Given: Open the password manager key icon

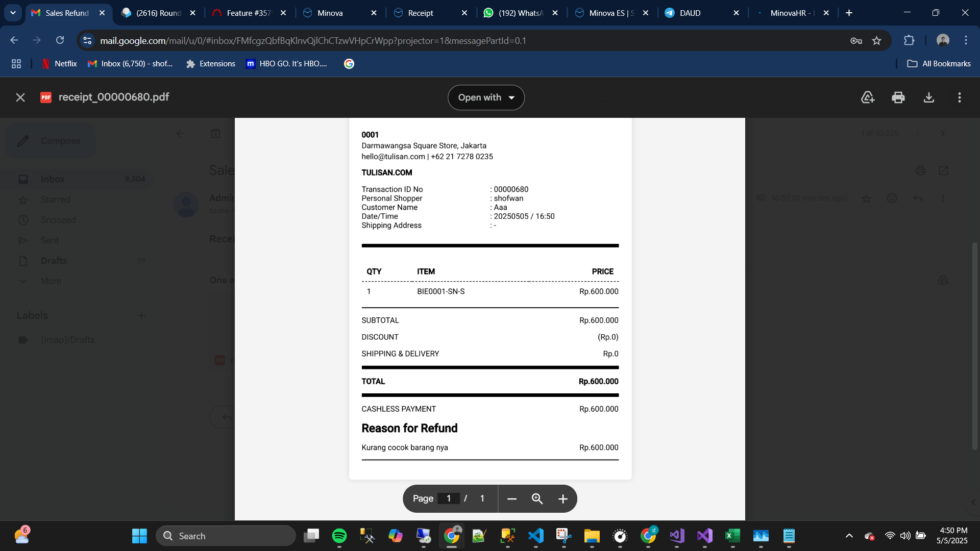Looking at the screenshot, I should click(x=856, y=40).
